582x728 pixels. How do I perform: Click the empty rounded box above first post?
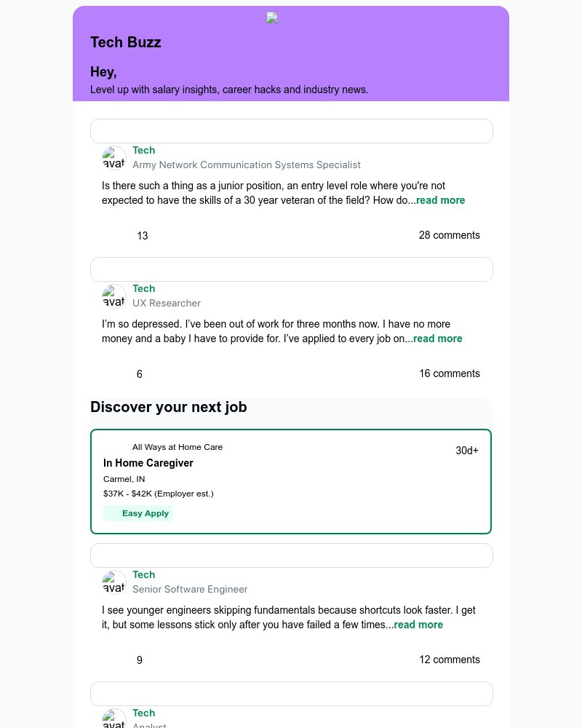point(292,131)
